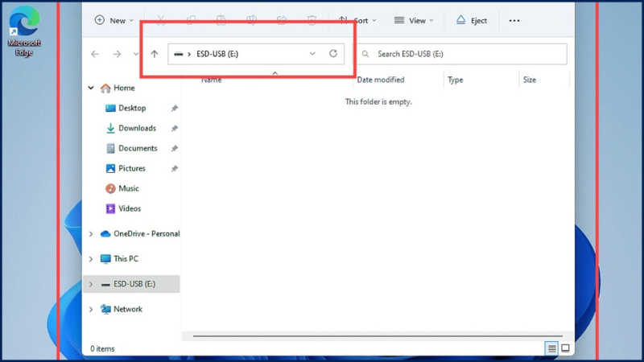This screenshot has width=644, height=362.
Task: Click the Downloads folder icon in sidebar
Action: 111,128
